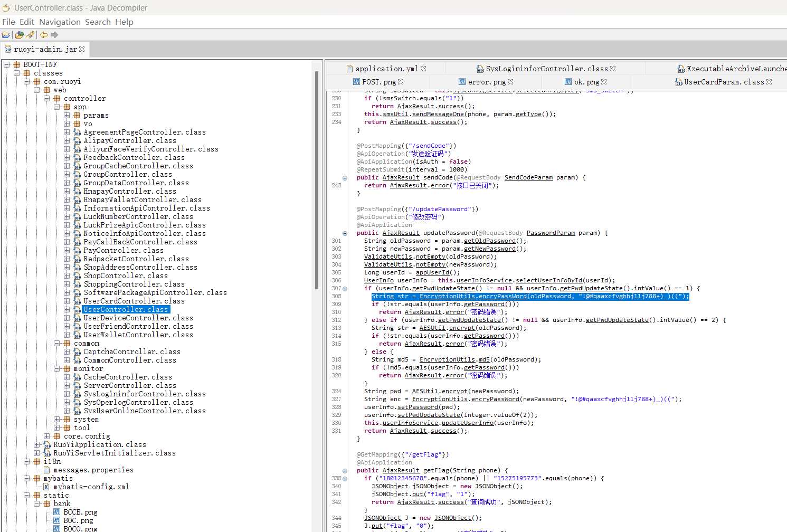787x532 pixels.
Task: Switch to the POST.png tab
Action: (378, 82)
